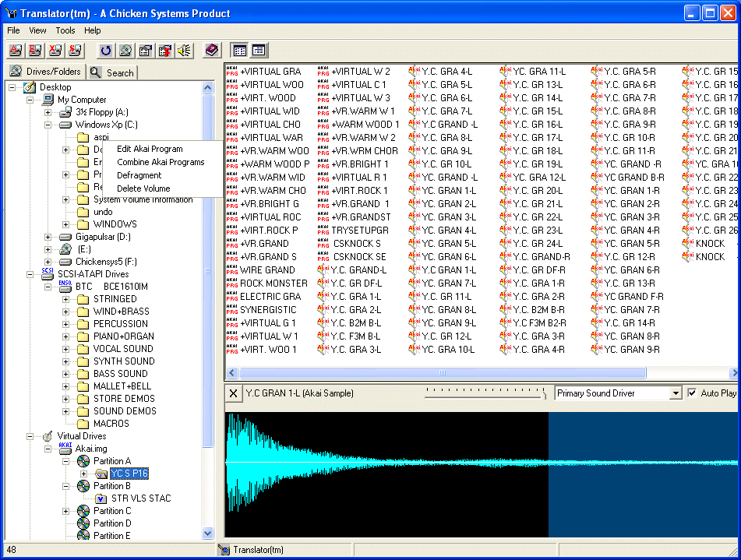Screen dimensions: 741x560
Task: Click the speaker audio toolbar icon
Action: coord(185,50)
